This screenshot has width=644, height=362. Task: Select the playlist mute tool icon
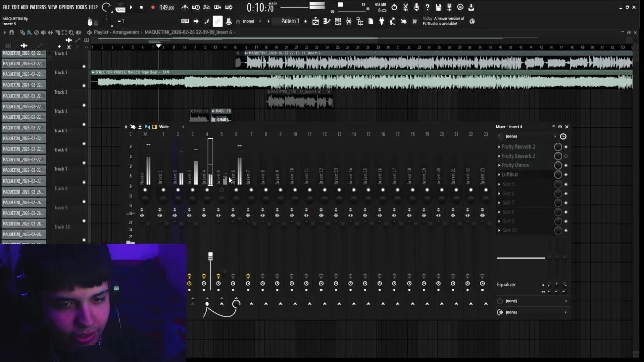(43, 32)
